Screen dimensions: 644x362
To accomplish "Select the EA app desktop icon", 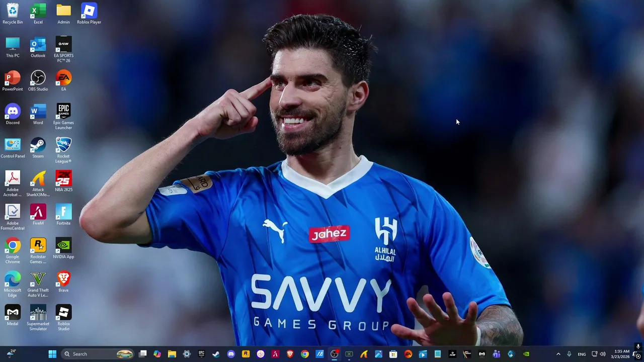I will [63, 81].
